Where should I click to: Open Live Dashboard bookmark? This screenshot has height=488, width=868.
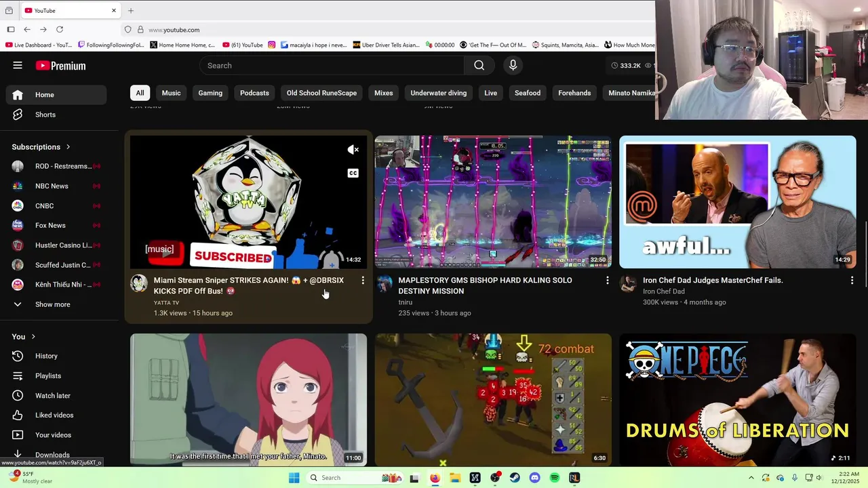coord(39,45)
